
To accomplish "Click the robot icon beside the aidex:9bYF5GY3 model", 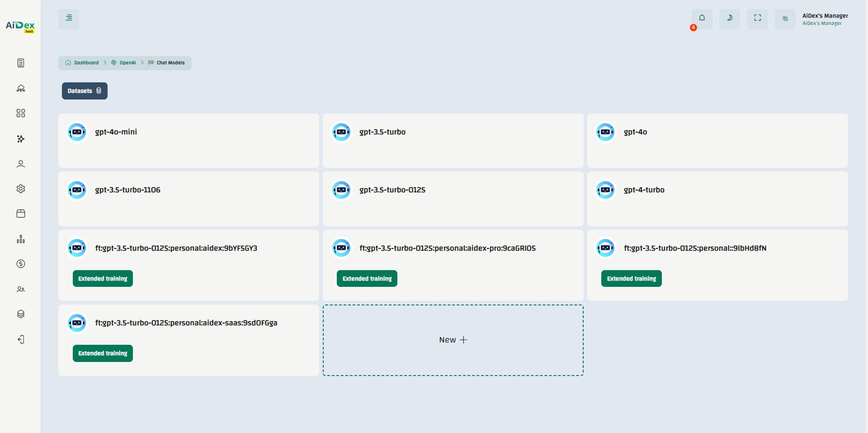I will [x=77, y=248].
